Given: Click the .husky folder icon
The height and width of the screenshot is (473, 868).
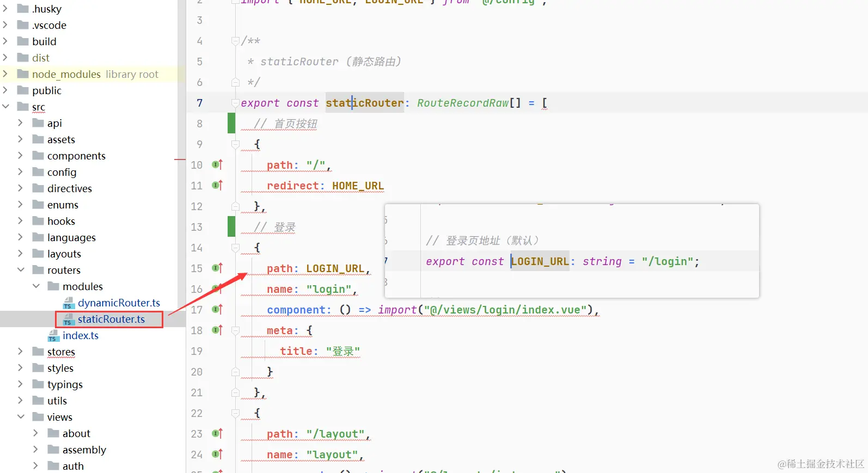Looking at the screenshot, I should [x=23, y=9].
